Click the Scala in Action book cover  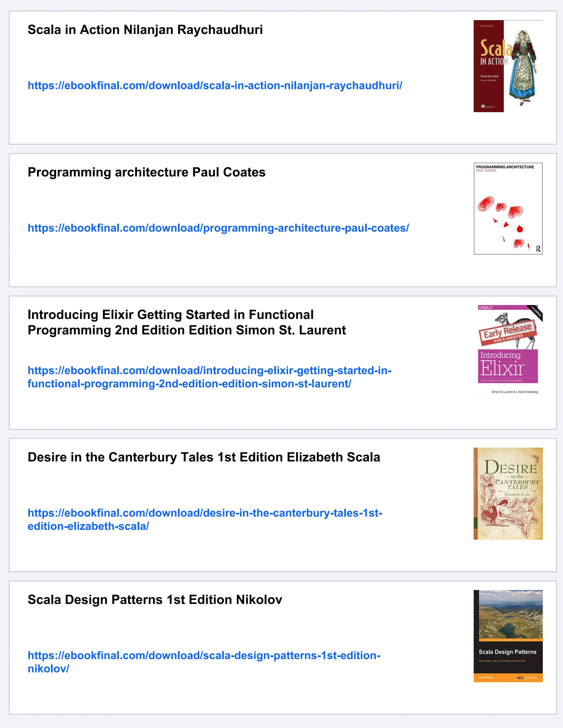click(508, 66)
